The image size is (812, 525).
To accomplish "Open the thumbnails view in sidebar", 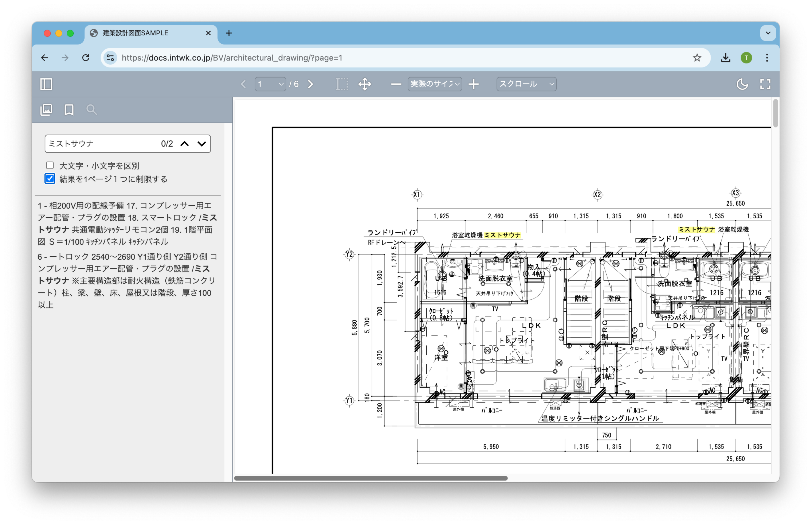I will 46,110.
